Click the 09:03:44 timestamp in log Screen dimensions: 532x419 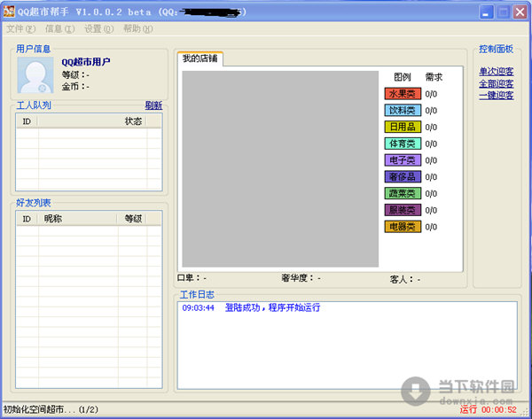pos(198,307)
